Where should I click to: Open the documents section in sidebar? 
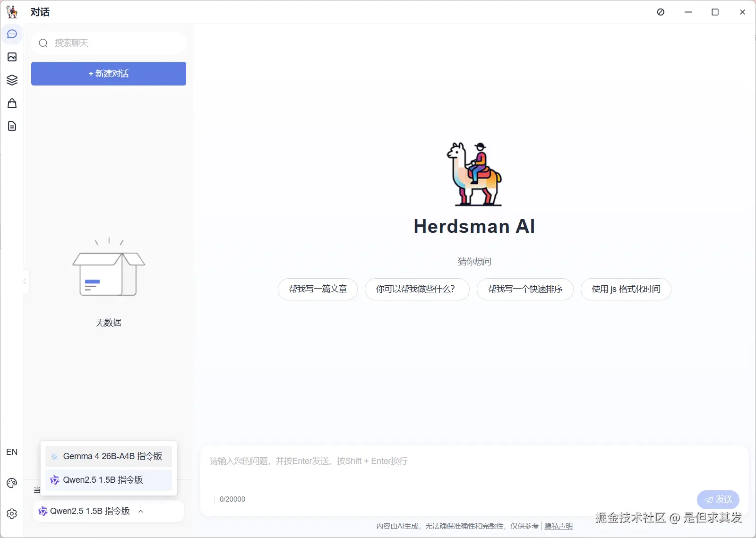(12, 126)
